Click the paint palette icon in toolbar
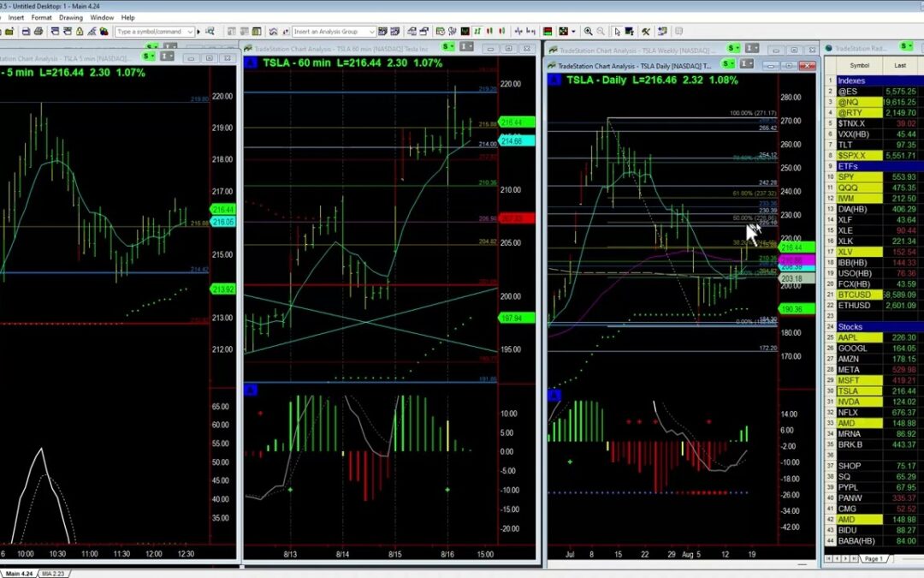Screen dimensions: 924x578 104,32
